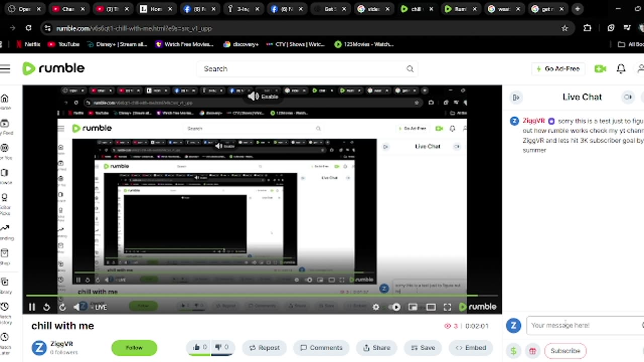Click the rewind button in player
This screenshot has width=644, height=362.
tap(46, 307)
